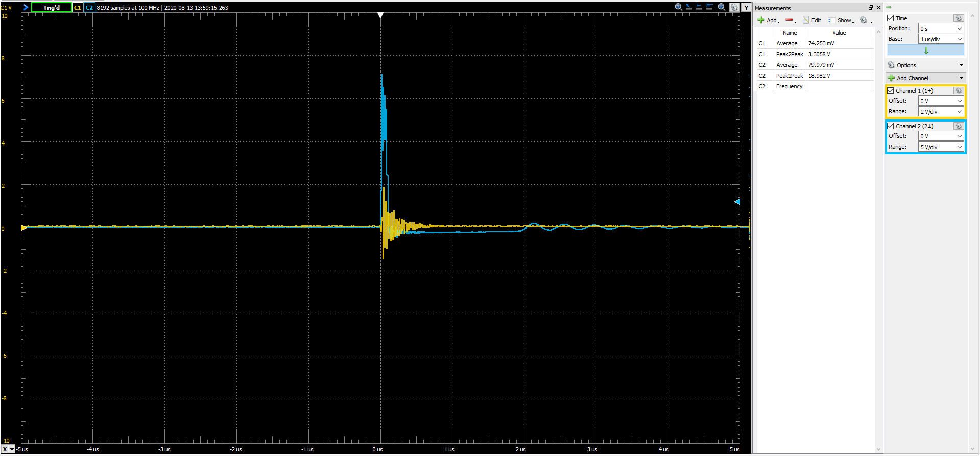Image resolution: width=980 pixels, height=456 pixels.
Task: Select the C1 Peak2Peak measurement row
Action: tap(815, 54)
